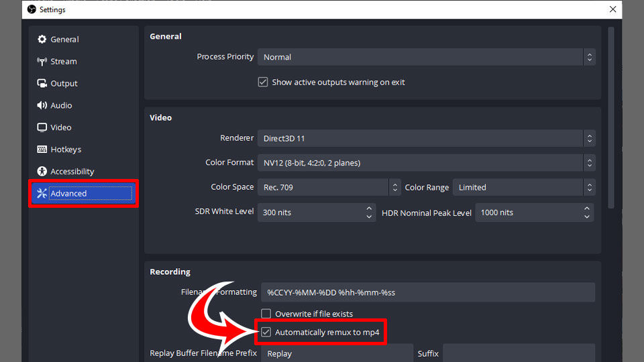The width and height of the screenshot is (644, 362).
Task: Click the Color Range label
Action: [x=427, y=188]
